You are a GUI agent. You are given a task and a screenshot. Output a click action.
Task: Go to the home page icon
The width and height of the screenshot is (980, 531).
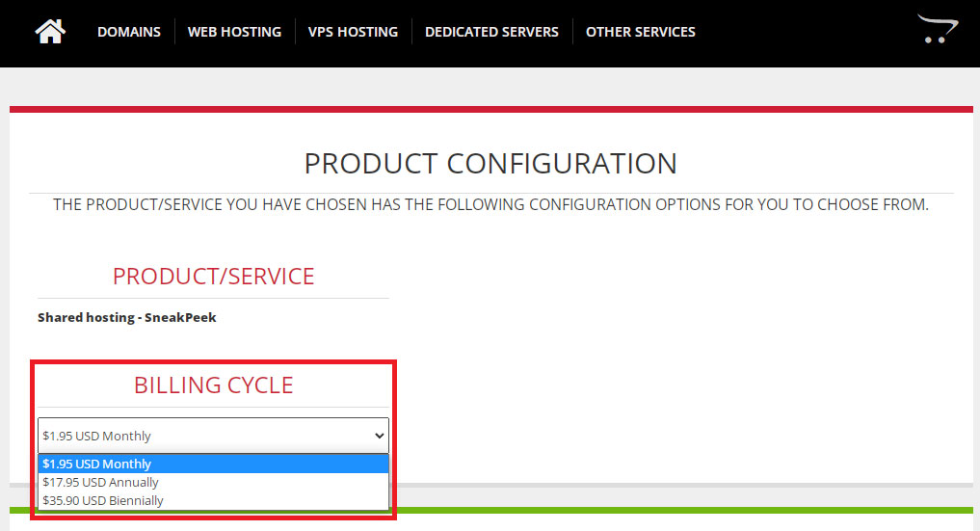point(50,31)
